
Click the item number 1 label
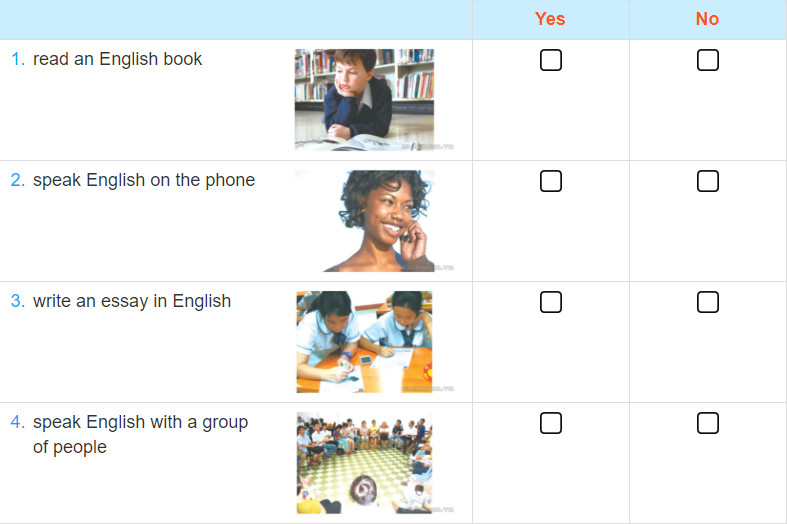tap(18, 59)
